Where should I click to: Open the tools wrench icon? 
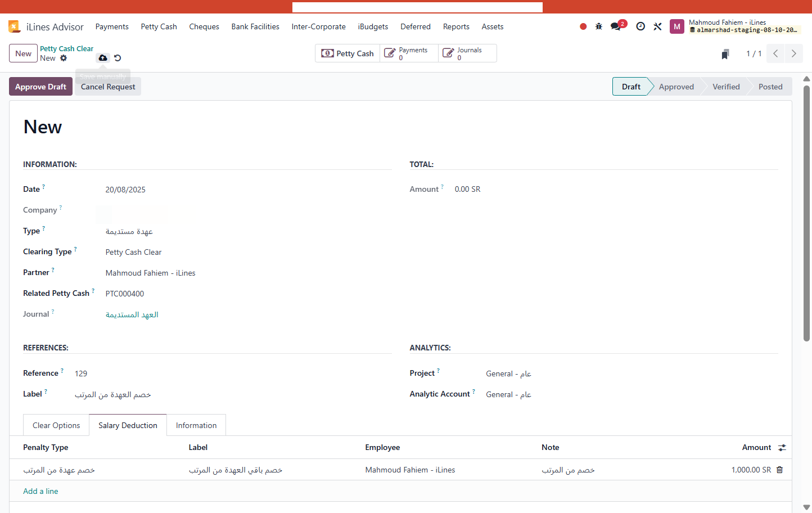pyautogui.click(x=657, y=26)
